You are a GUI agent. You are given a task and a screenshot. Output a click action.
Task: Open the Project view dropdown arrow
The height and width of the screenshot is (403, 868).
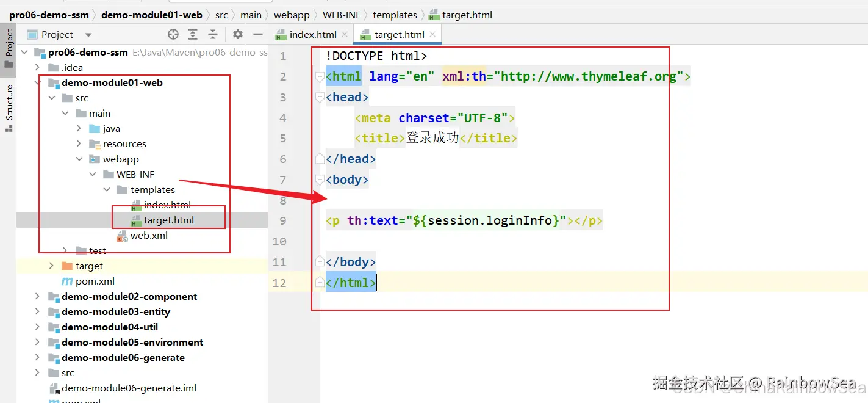88,35
